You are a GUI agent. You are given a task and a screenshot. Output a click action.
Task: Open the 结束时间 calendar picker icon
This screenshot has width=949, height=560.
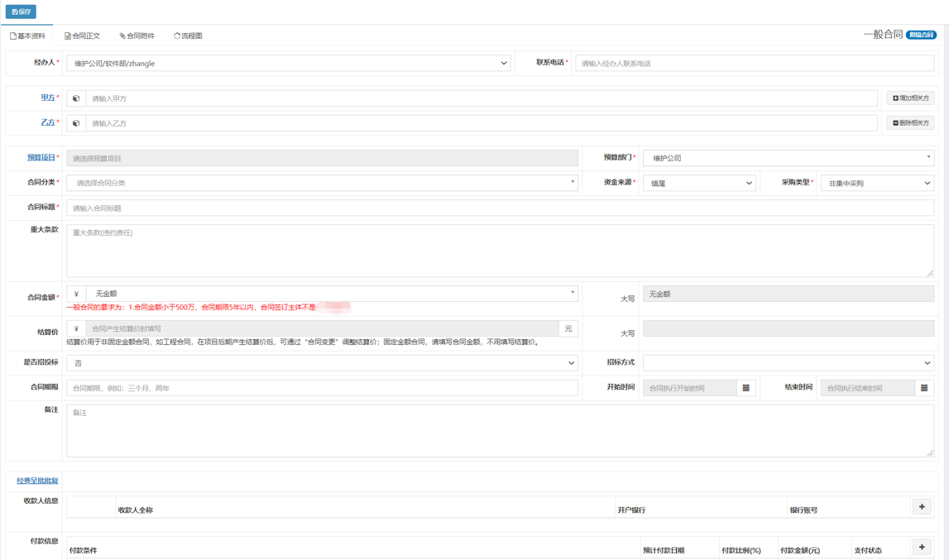924,388
